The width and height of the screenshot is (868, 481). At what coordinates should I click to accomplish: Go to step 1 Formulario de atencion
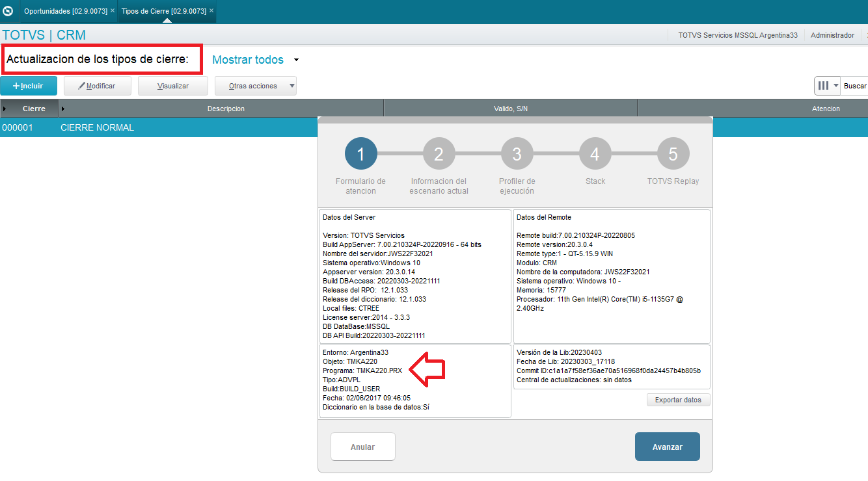(x=360, y=154)
